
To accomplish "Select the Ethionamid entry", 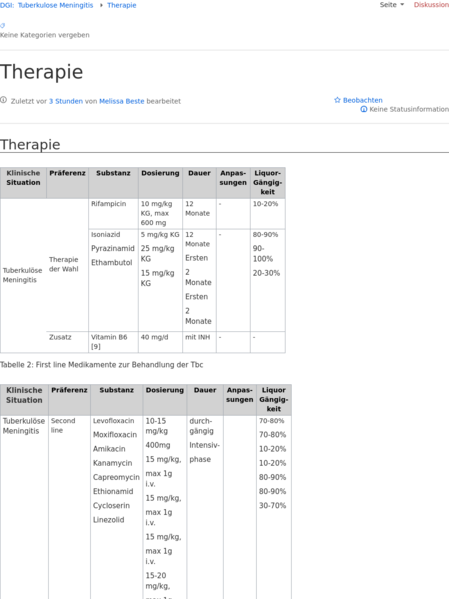I will [x=113, y=491].
